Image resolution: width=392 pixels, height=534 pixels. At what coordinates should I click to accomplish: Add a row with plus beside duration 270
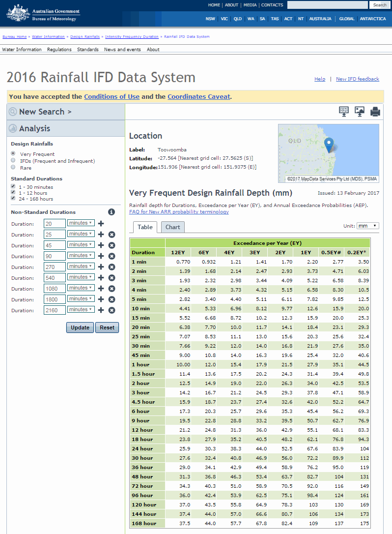pos(101,267)
